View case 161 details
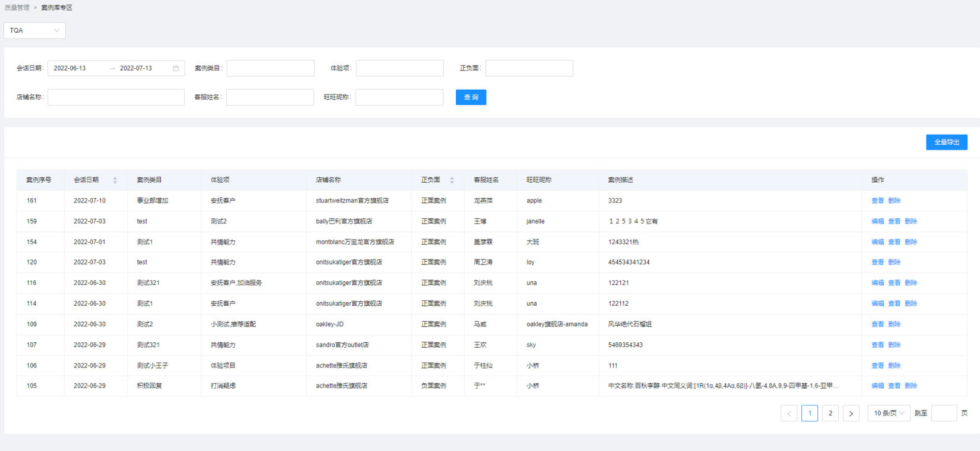Image resolution: width=980 pixels, height=451 pixels. tap(877, 201)
